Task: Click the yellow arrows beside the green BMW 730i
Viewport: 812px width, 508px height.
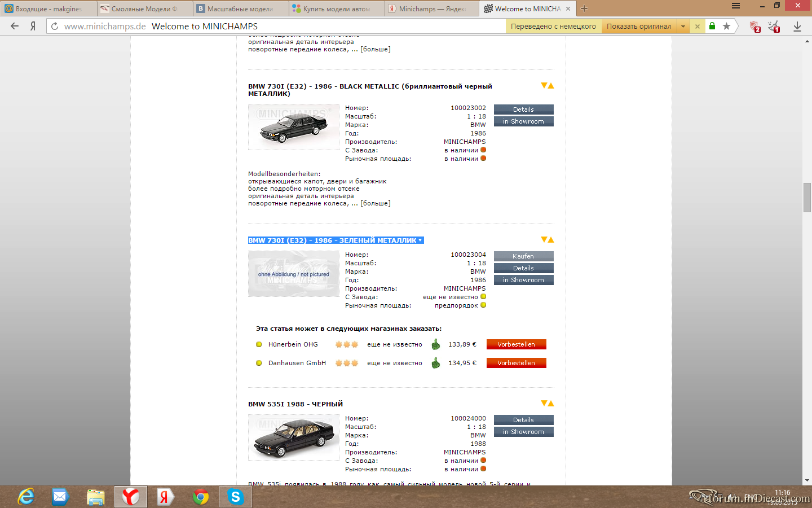Action: [x=548, y=240]
